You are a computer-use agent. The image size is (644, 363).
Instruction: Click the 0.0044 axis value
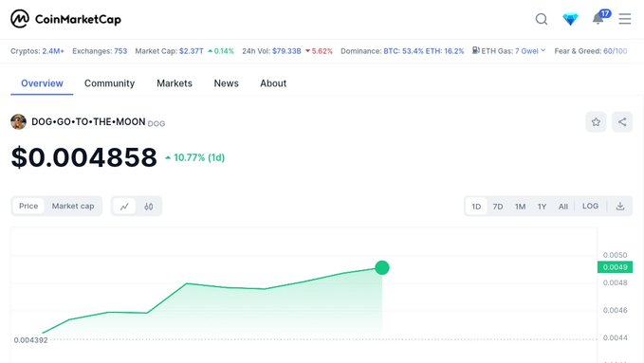tap(615, 337)
